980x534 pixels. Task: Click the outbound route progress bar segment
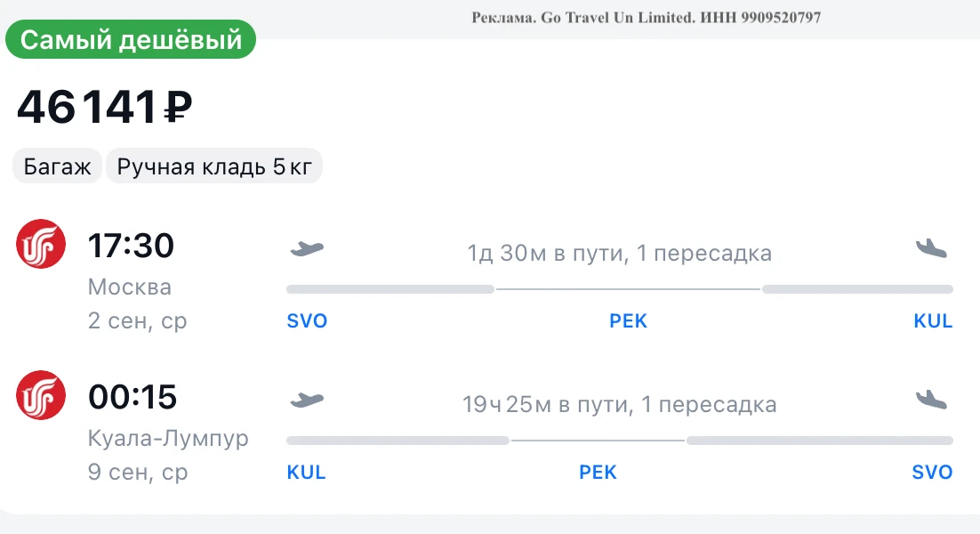point(619,289)
